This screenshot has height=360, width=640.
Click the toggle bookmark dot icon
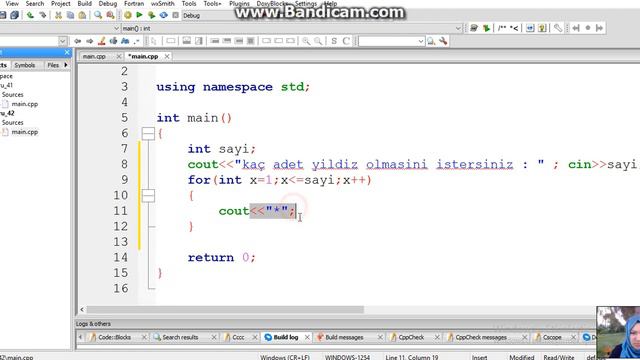point(588,28)
